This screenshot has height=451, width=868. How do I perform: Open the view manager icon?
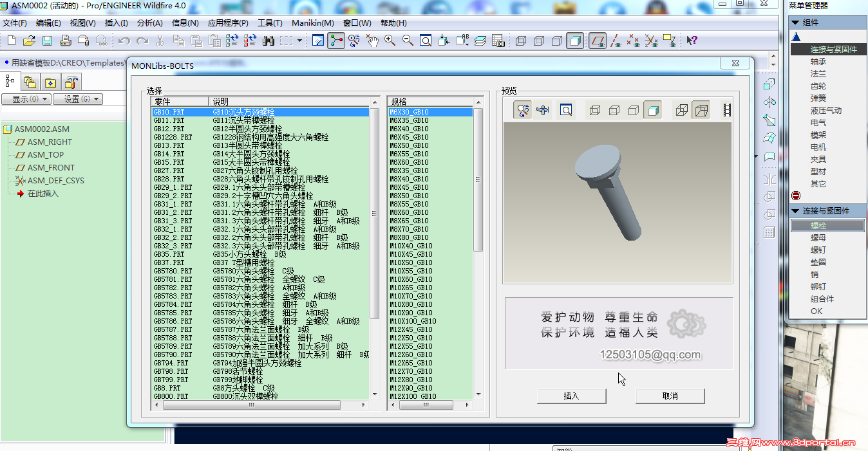point(498,41)
